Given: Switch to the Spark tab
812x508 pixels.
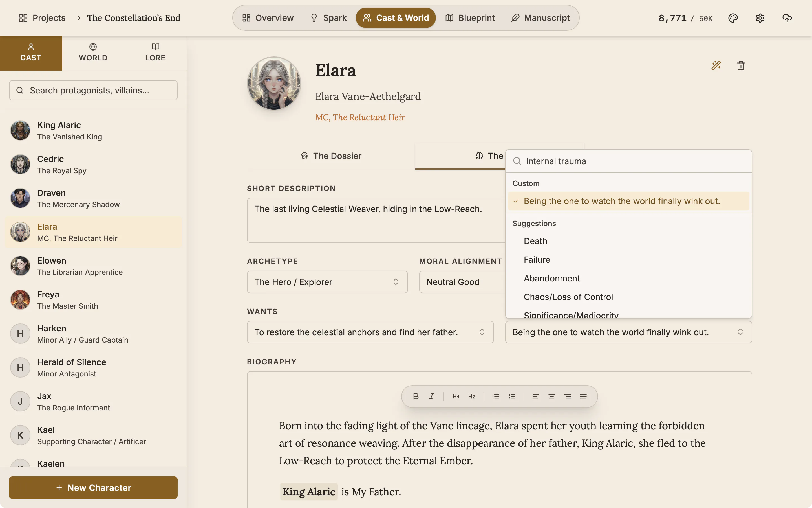Looking at the screenshot, I should pos(328,18).
